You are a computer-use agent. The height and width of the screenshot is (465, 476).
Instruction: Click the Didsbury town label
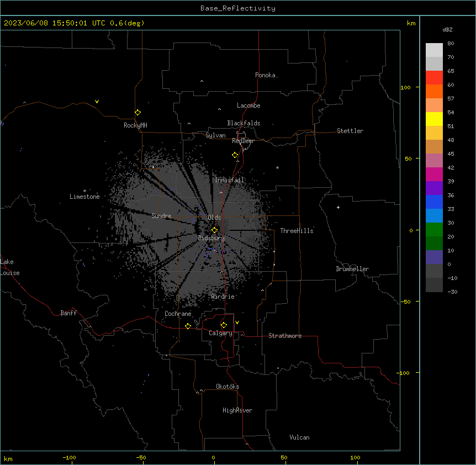211,238
